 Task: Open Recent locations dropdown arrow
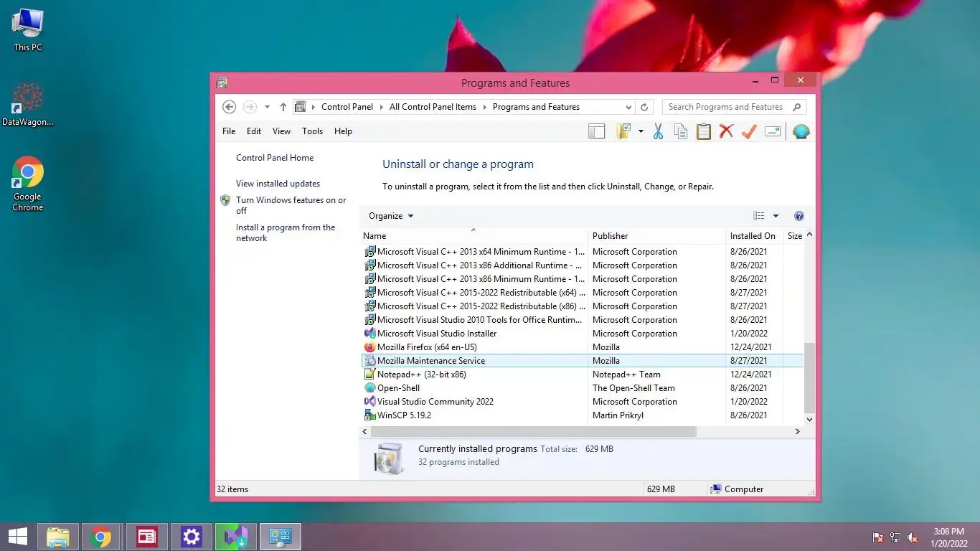pyautogui.click(x=267, y=107)
